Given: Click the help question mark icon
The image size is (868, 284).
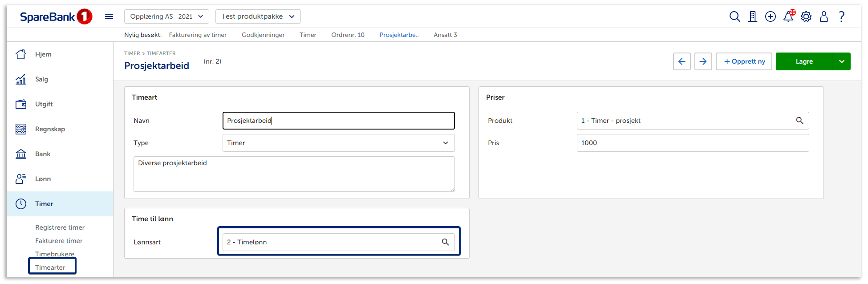Looking at the screenshot, I should [x=841, y=16].
